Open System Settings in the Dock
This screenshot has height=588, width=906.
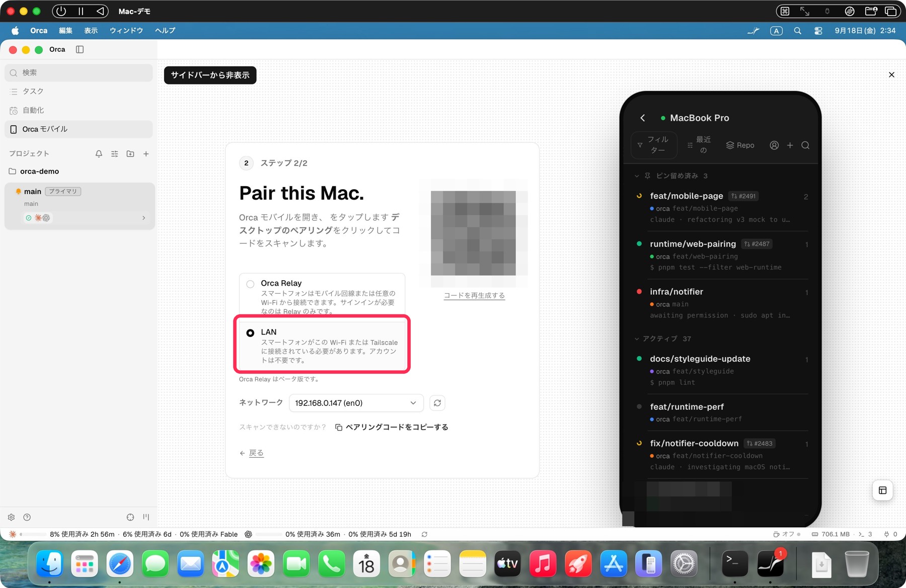coord(684,564)
